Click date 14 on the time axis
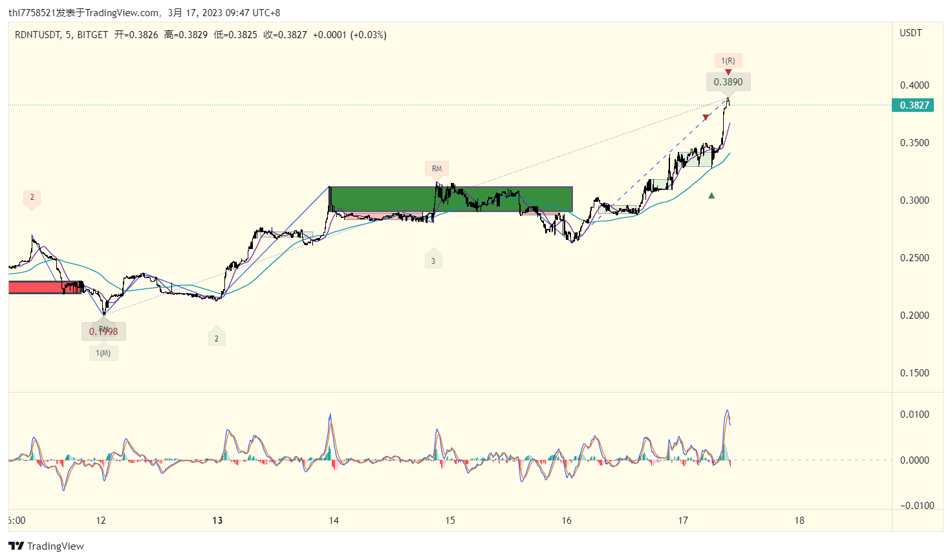The image size is (952, 560). (334, 521)
